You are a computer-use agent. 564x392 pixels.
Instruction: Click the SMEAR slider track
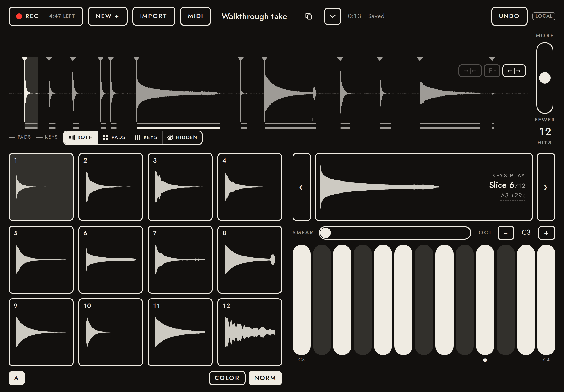395,233
